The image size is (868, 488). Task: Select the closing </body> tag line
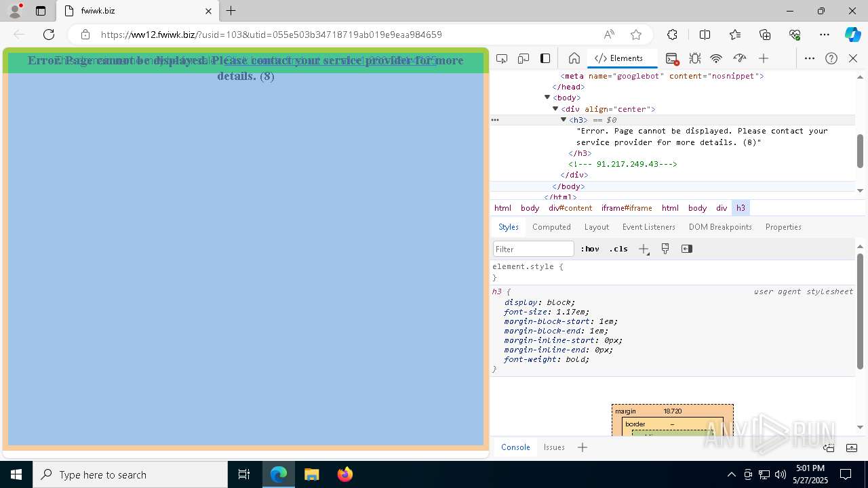(x=569, y=186)
